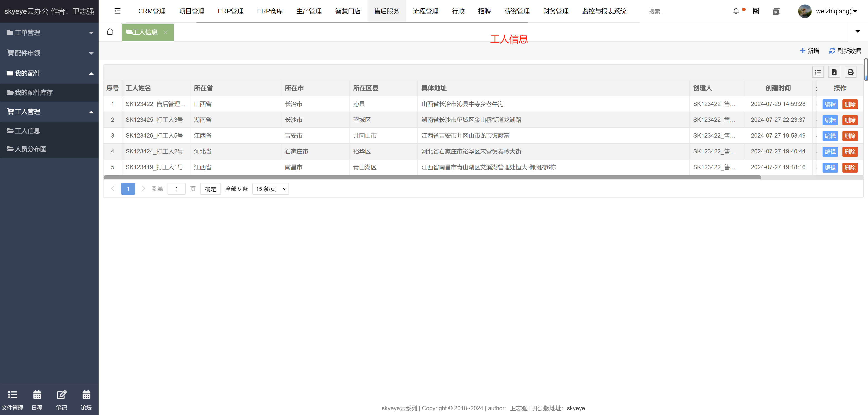Open the table column filter icon

tap(818, 72)
